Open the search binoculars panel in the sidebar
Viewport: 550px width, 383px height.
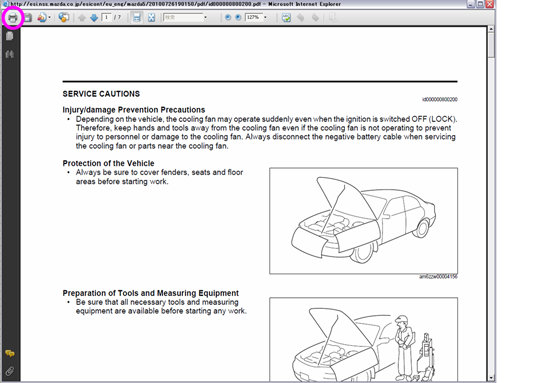click(x=9, y=54)
